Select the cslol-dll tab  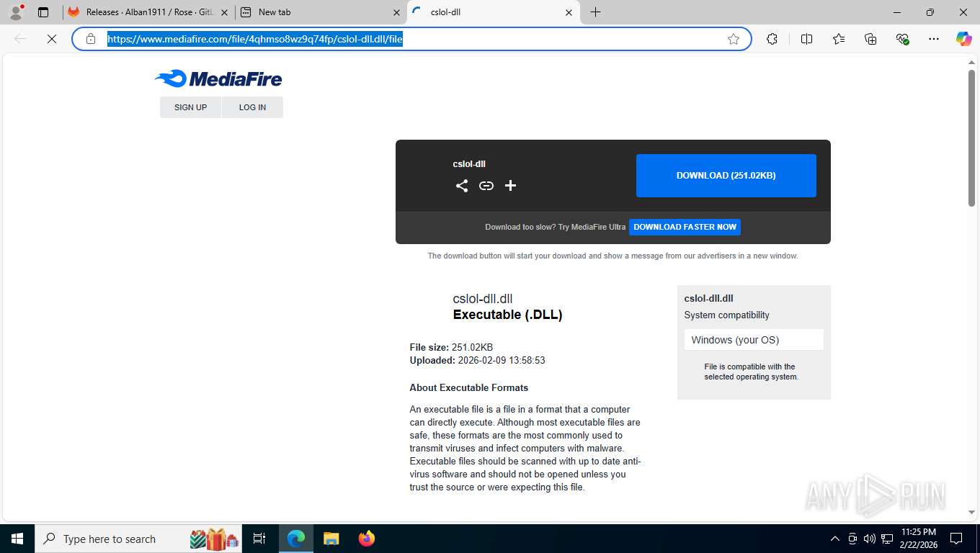pos(493,12)
